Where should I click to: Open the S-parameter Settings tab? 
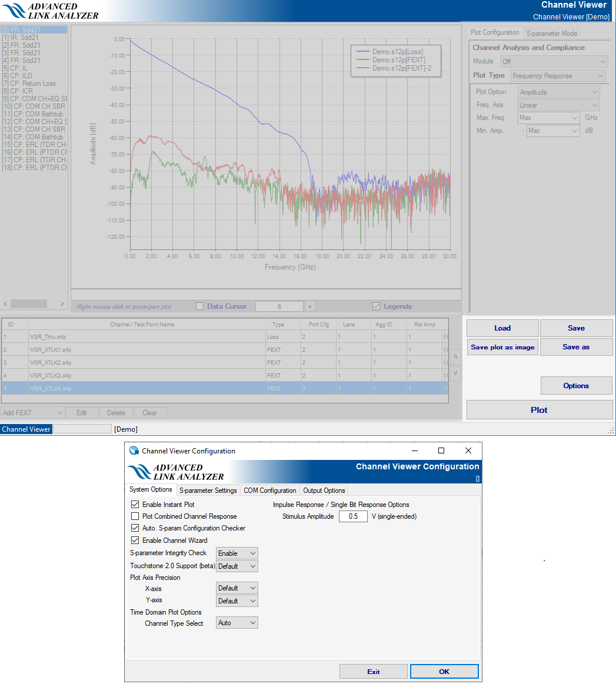208,491
